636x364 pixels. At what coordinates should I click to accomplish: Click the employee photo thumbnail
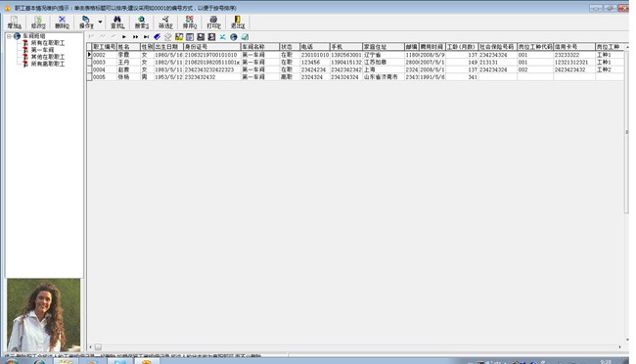coord(43,315)
